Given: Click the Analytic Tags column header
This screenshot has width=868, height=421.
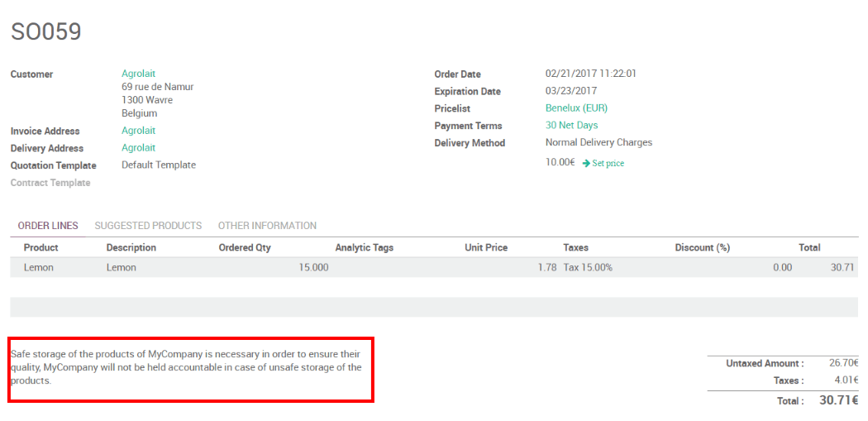Looking at the screenshot, I should pos(365,247).
